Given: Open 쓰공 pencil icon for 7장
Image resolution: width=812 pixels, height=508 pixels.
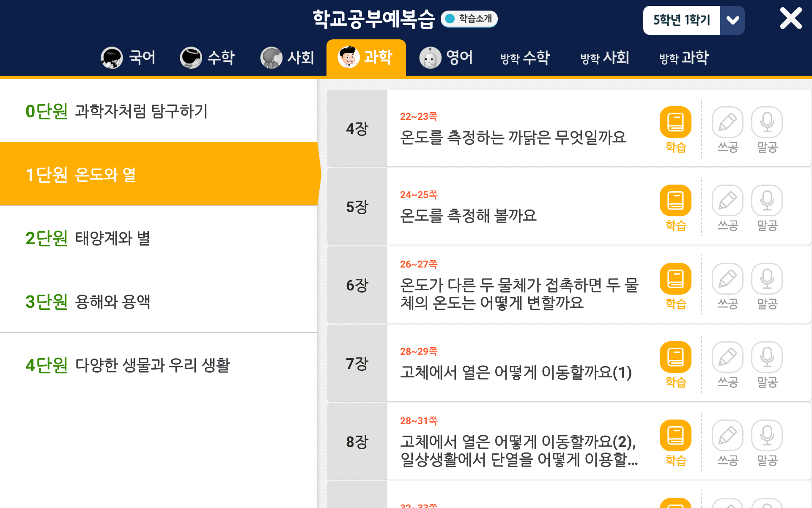Looking at the screenshot, I should (727, 357).
